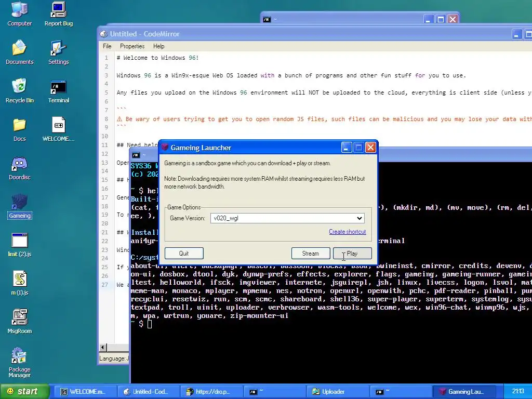Click the Stream button

(x=311, y=253)
